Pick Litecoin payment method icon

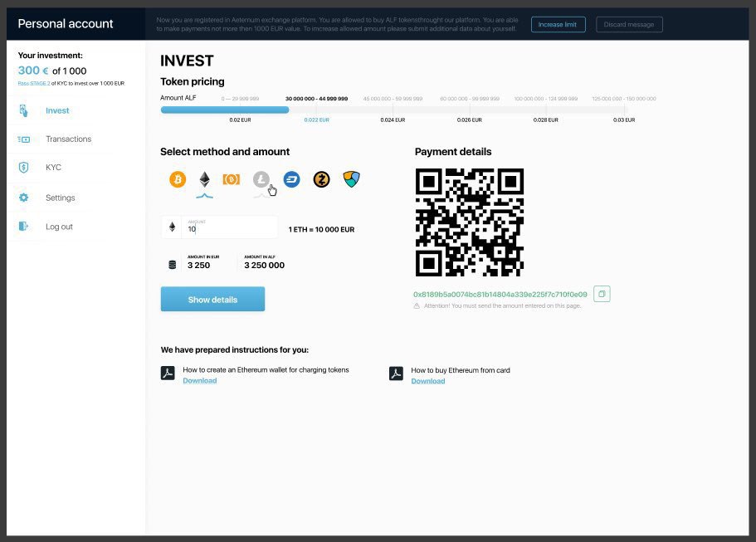click(261, 179)
